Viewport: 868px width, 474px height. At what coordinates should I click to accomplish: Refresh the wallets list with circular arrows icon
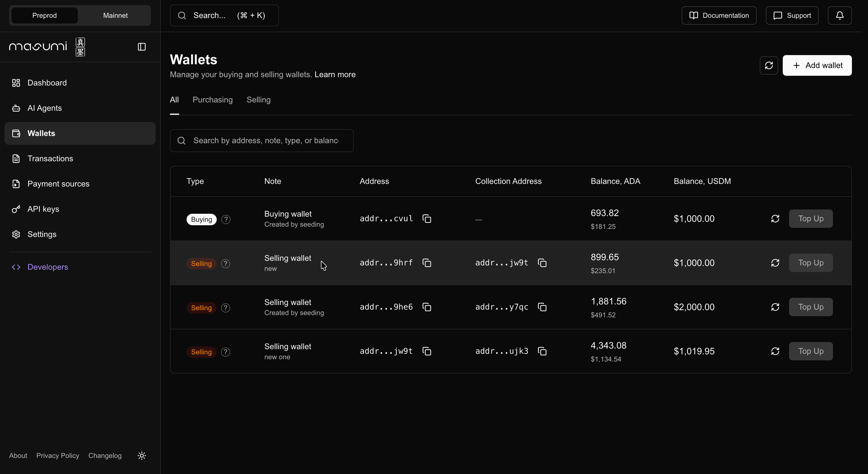click(x=769, y=65)
